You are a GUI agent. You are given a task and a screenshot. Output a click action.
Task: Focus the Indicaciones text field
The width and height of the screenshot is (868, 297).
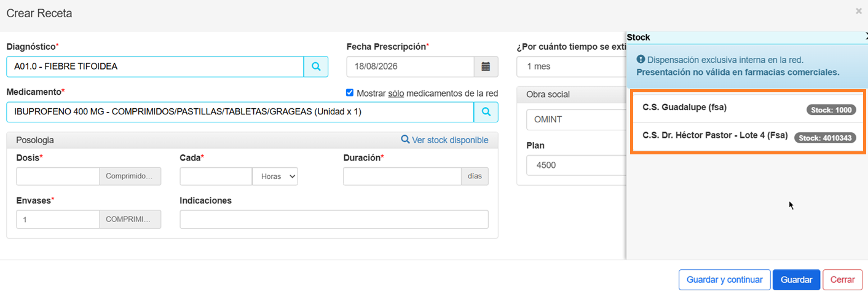click(334, 220)
